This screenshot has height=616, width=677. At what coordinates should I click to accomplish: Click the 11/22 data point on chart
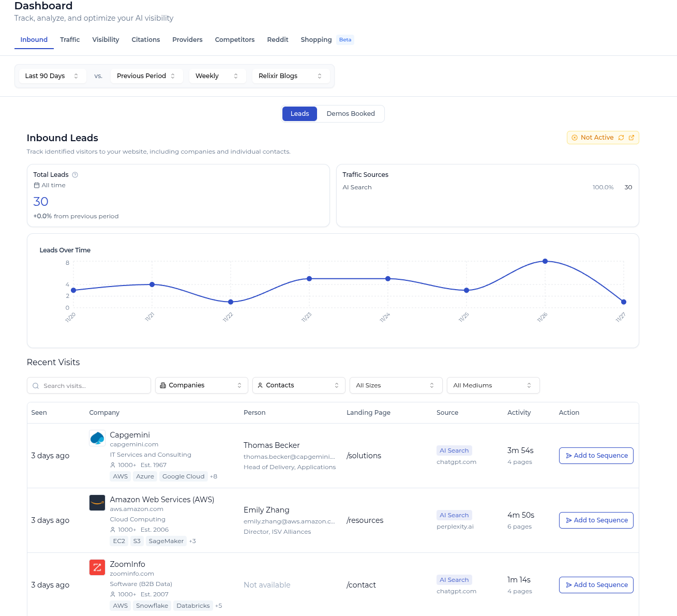[x=231, y=302]
